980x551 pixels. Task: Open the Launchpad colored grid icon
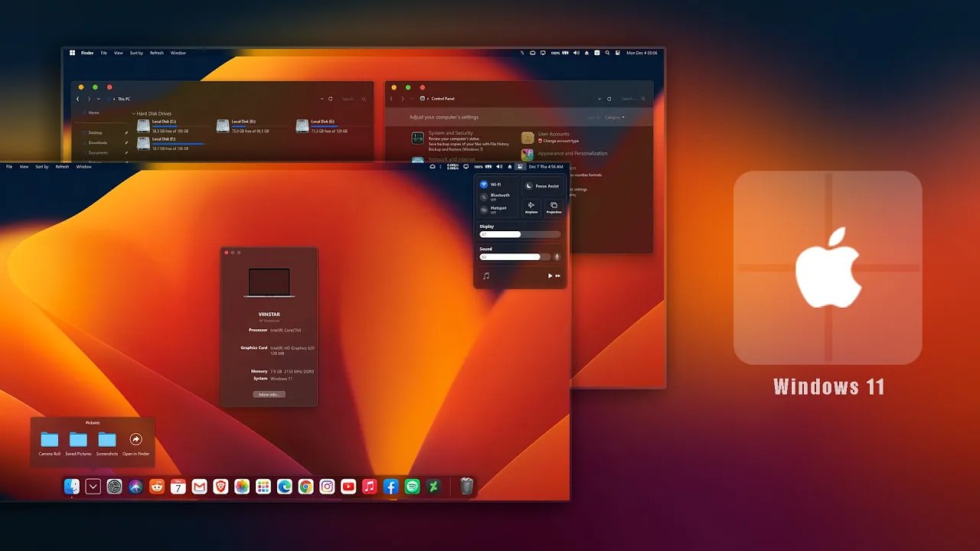263,487
